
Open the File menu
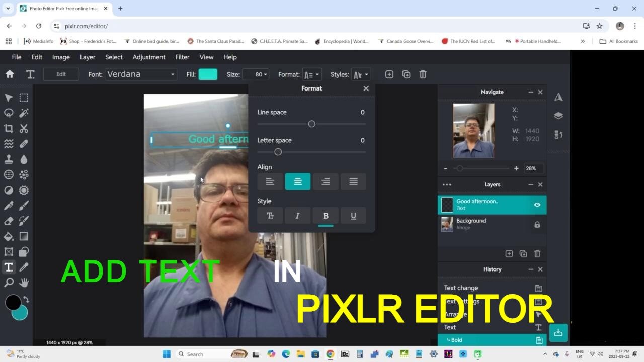click(x=17, y=57)
